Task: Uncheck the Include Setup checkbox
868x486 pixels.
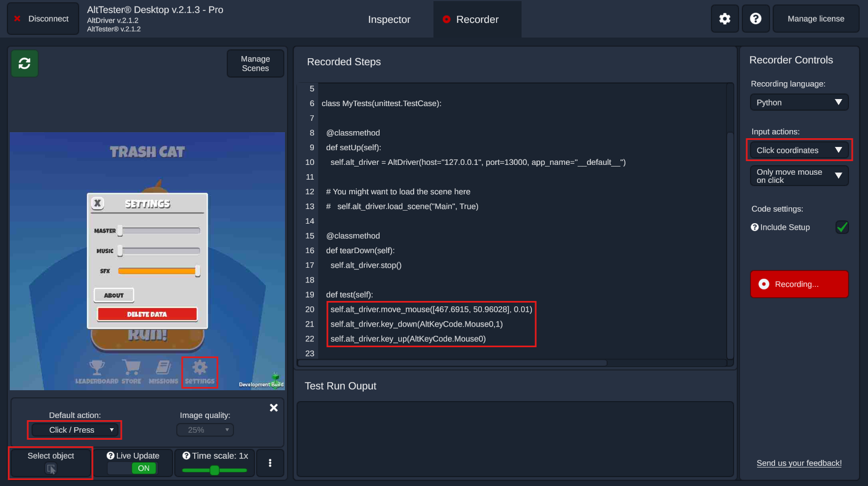Action: (842, 227)
